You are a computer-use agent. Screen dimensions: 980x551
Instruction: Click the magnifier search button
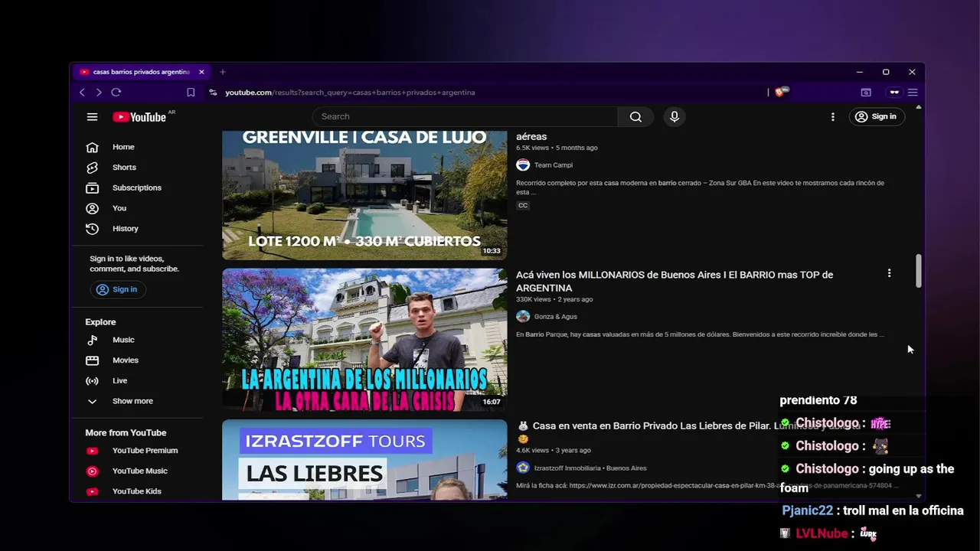click(635, 116)
